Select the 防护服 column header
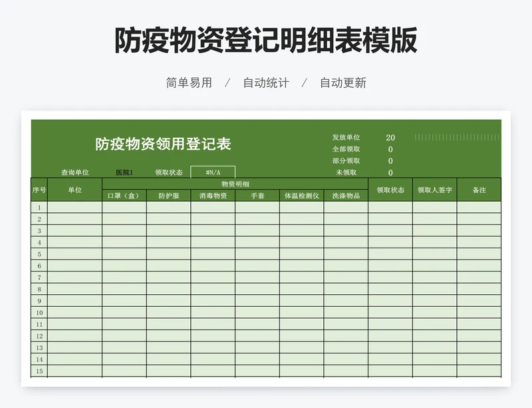Screen dimensions: 532x408 click(x=169, y=196)
